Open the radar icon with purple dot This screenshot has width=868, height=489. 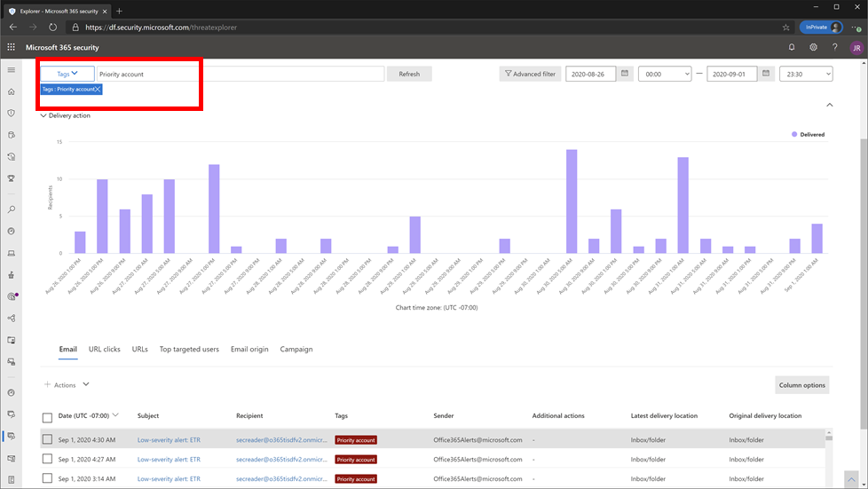(x=12, y=296)
